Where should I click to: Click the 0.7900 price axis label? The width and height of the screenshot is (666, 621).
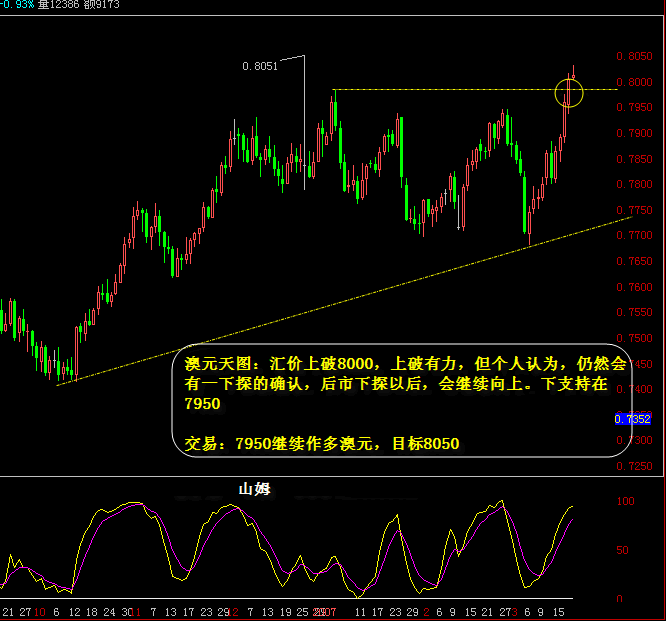click(x=634, y=133)
